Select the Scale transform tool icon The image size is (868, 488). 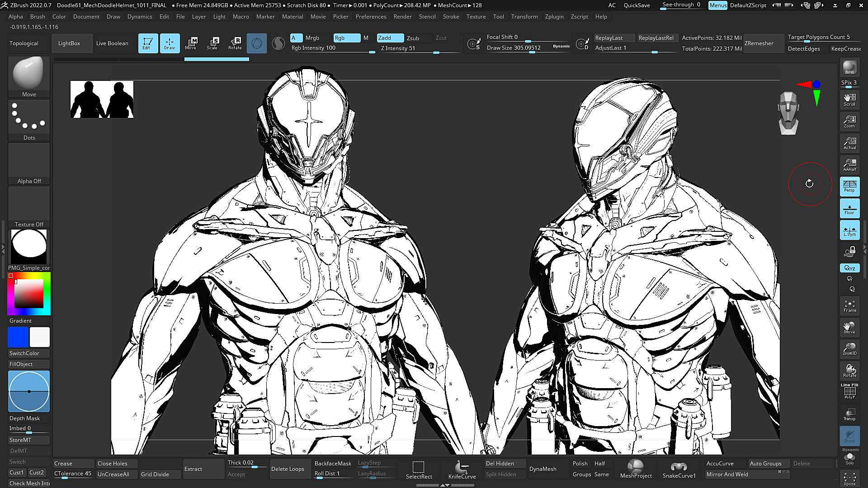click(x=212, y=43)
